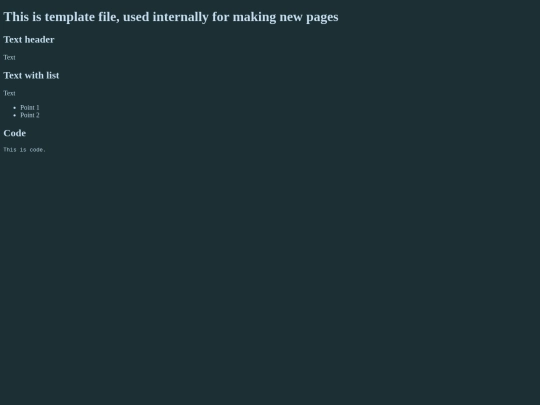Select the Point 1 list item
Image resolution: width=540 pixels, height=405 pixels.
30,107
